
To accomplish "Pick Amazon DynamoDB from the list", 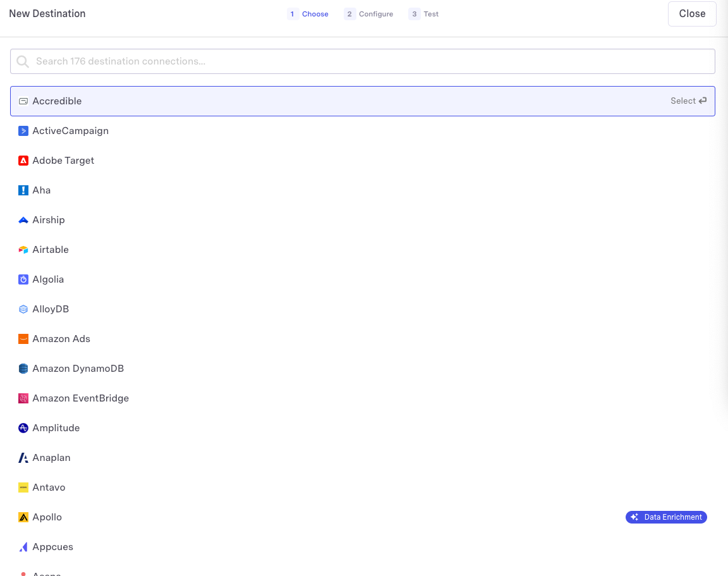I will [363, 369].
